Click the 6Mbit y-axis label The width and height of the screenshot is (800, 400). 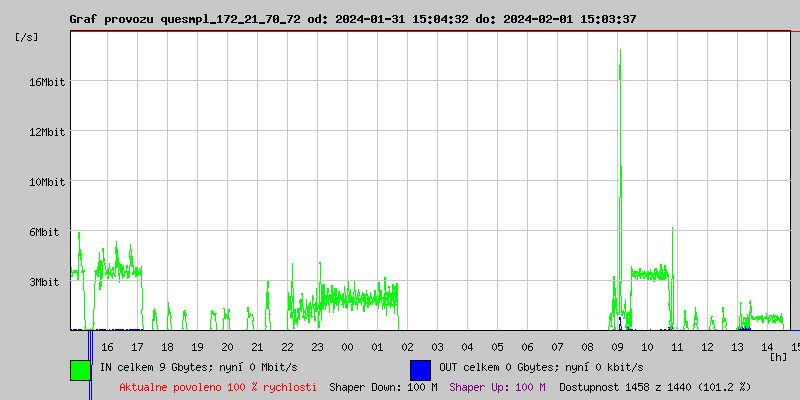coord(47,232)
